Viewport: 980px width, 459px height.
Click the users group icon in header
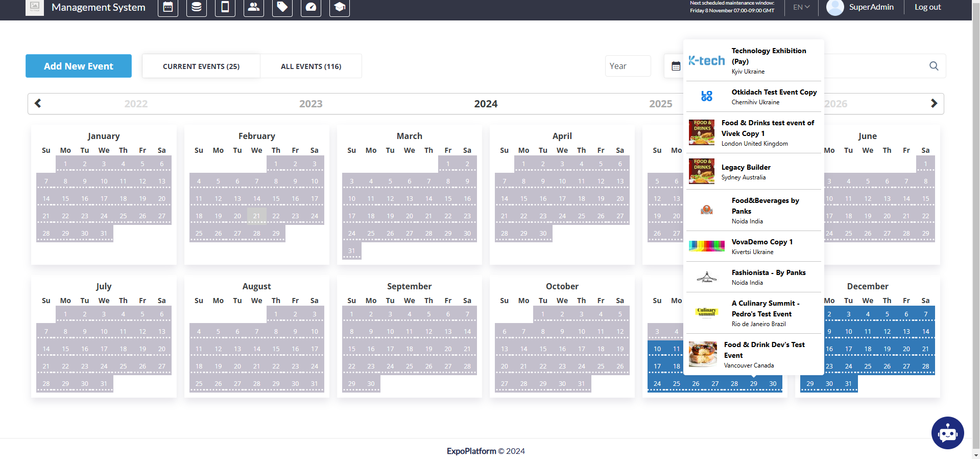253,7
